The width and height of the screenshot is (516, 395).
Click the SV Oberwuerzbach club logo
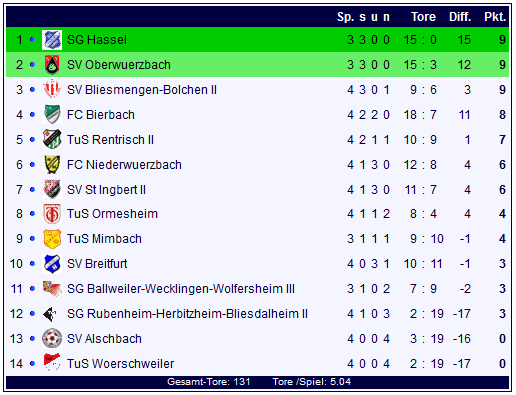52,65
